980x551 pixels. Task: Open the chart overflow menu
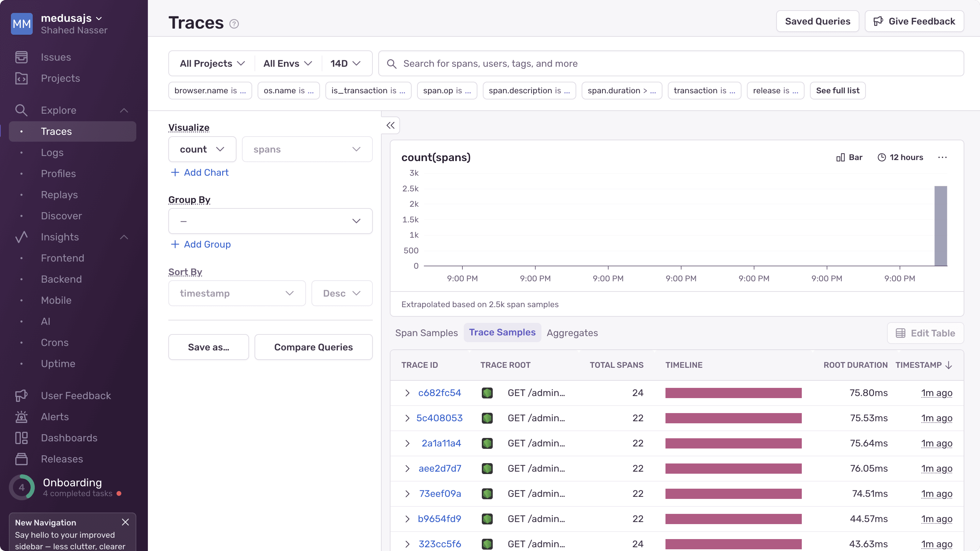[943, 157]
